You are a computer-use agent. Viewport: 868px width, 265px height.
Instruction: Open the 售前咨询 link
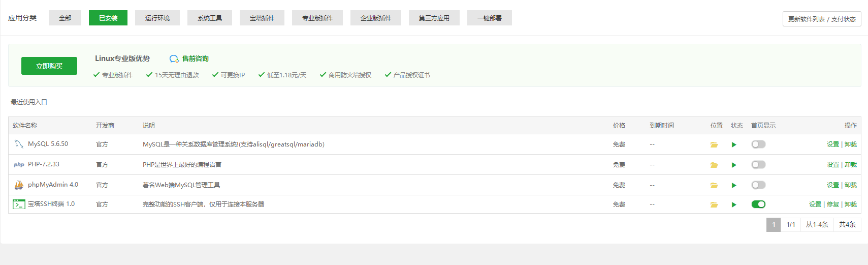click(196, 59)
